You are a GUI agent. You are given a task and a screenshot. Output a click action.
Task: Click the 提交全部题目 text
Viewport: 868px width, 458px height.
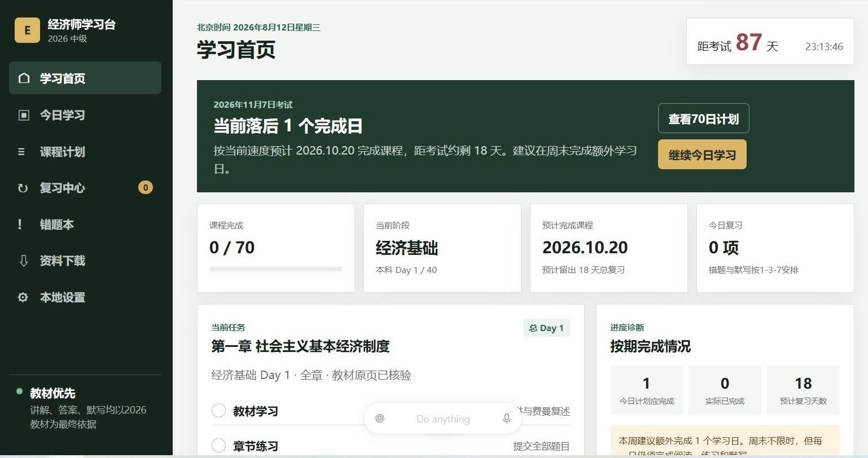(x=541, y=446)
